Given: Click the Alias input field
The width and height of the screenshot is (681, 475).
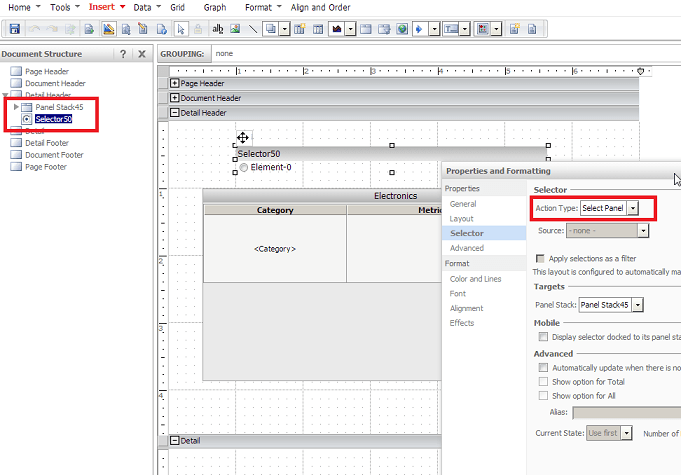Looking at the screenshot, I should click(x=626, y=412).
